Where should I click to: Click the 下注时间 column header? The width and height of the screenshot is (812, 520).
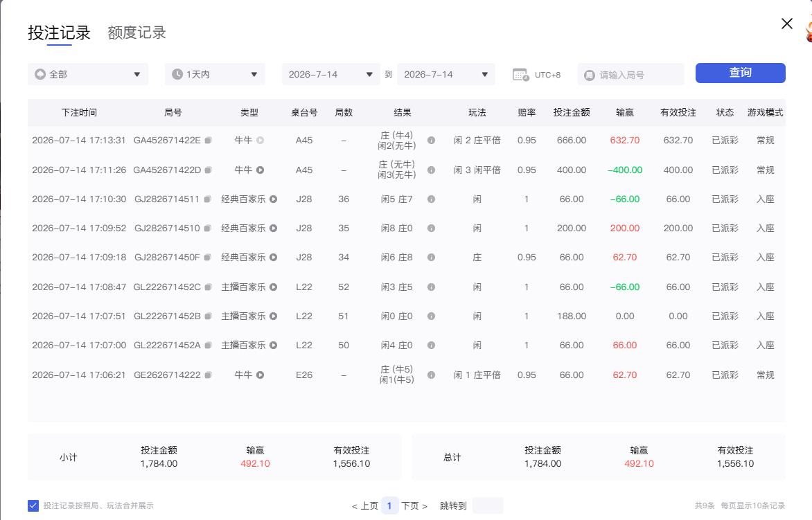79,112
